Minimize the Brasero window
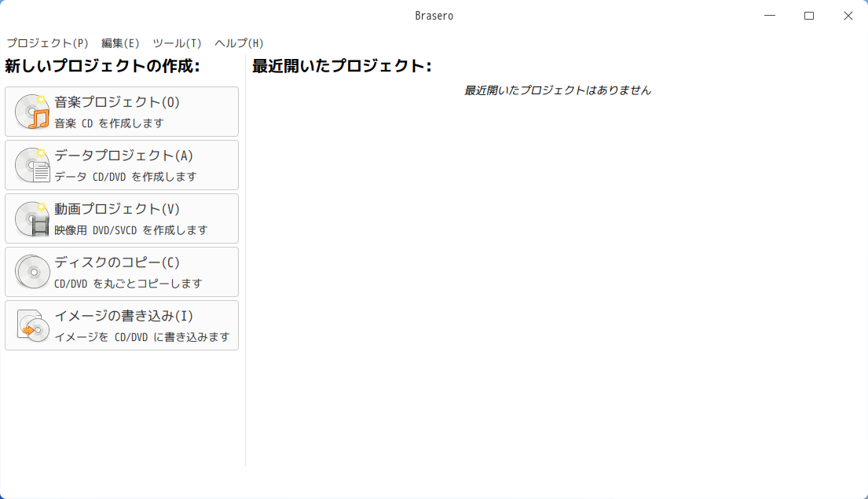 [x=770, y=16]
